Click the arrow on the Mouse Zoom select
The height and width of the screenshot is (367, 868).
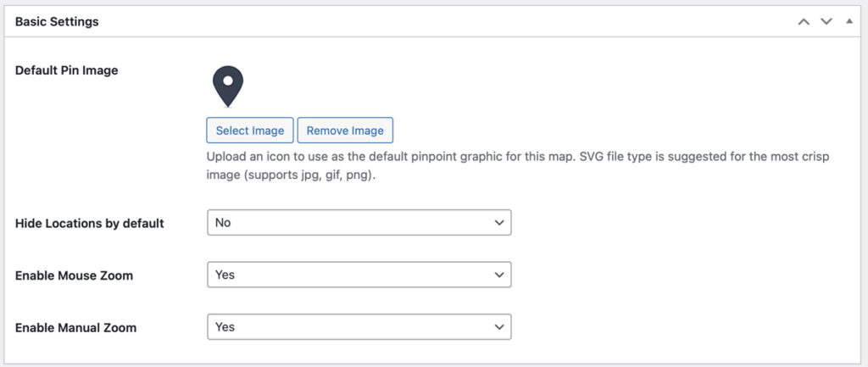pos(498,275)
